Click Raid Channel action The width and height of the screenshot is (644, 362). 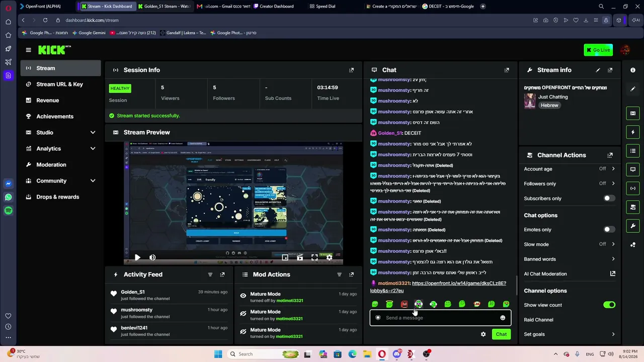click(x=538, y=319)
